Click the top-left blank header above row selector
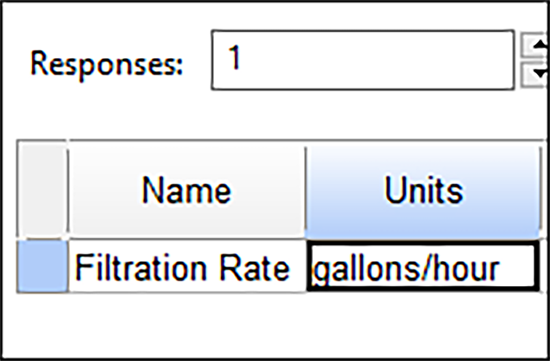The image size is (550, 361). click(x=42, y=190)
